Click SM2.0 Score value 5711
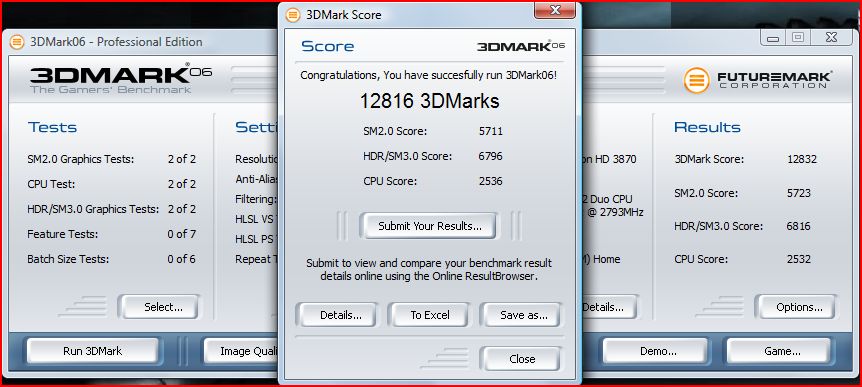The height and width of the screenshot is (387, 862). pyautogui.click(x=490, y=131)
